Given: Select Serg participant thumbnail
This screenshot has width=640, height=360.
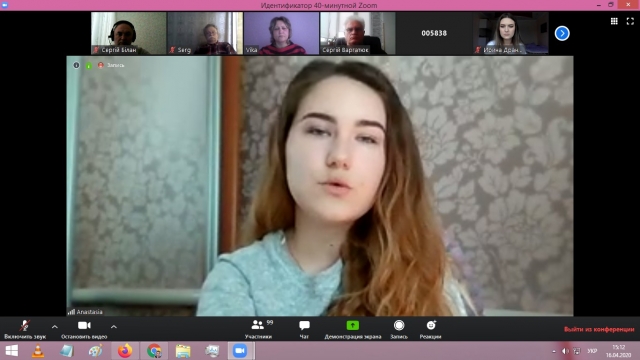Looking at the screenshot, I should [x=205, y=33].
